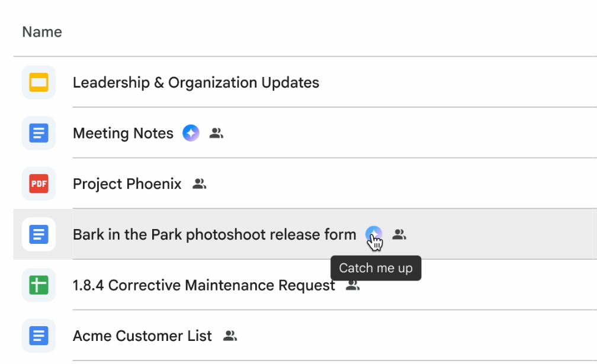Image resolution: width=597 pixels, height=364 pixels.
Task: Open the Acme Customer List document
Action: pyautogui.click(x=142, y=336)
